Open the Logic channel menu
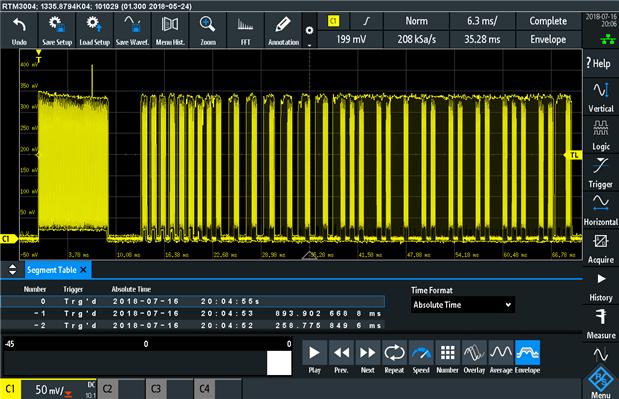 (x=600, y=135)
